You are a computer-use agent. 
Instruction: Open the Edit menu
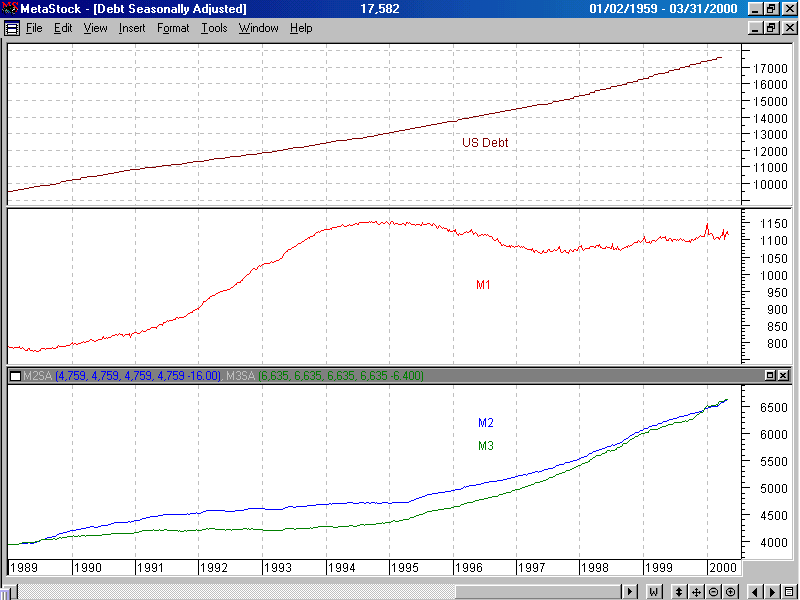pyautogui.click(x=63, y=28)
